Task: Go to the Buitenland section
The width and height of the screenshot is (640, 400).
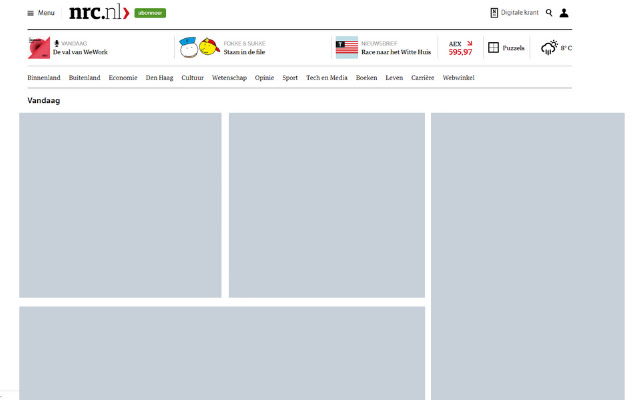Action: pyautogui.click(x=84, y=77)
